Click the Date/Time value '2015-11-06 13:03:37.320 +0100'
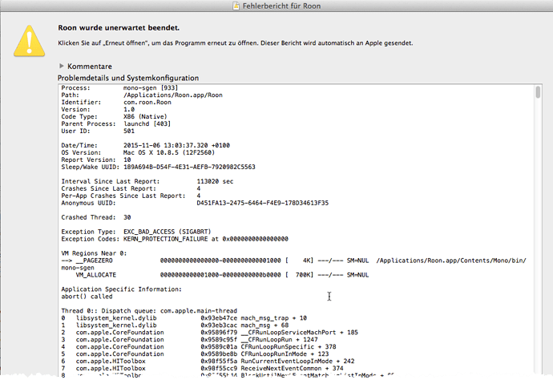 click(176, 145)
